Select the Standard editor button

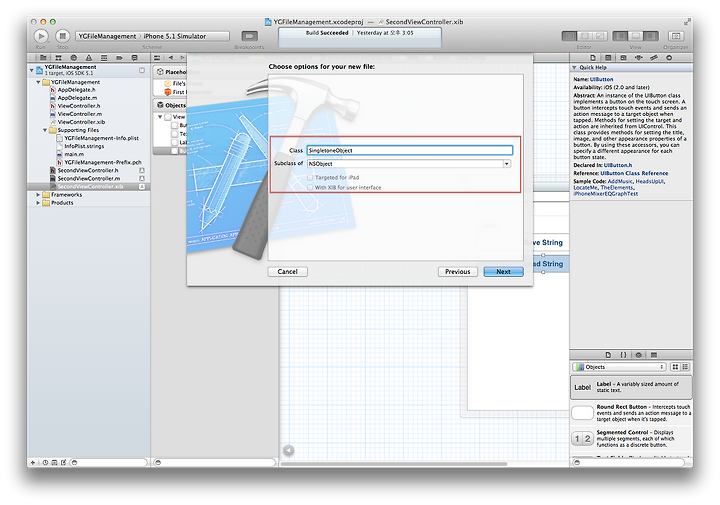click(569, 36)
